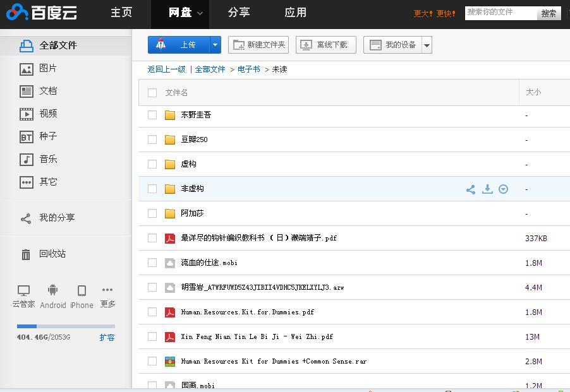
Task: Click the 文件名 column header
Action: tap(176, 93)
